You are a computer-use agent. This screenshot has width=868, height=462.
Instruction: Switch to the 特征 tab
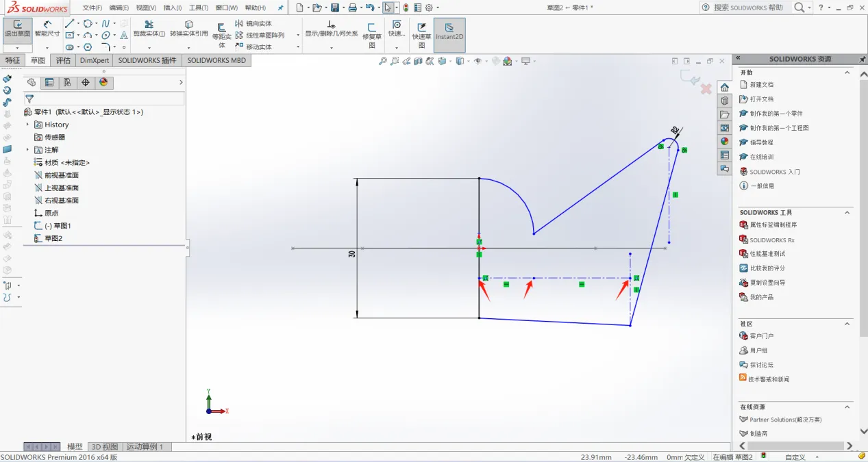13,60
